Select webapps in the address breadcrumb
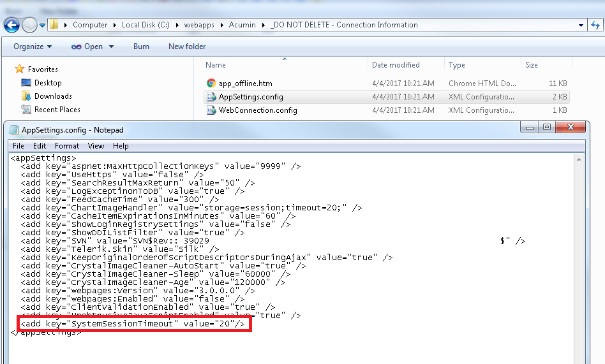Viewport: 605px width, 364px height. click(199, 25)
